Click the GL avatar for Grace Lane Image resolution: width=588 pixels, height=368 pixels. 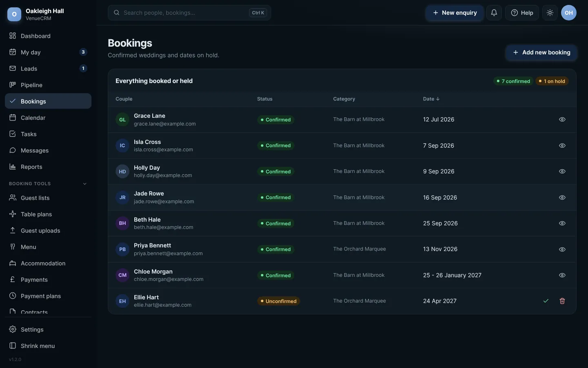pos(122,120)
